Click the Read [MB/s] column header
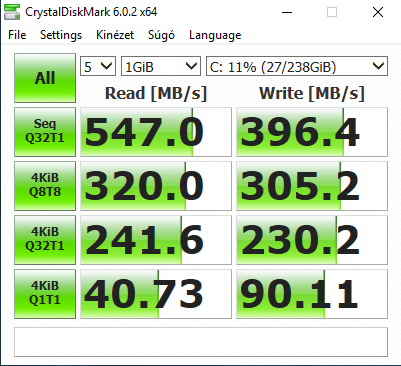This screenshot has width=401, height=366. coord(156,93)
